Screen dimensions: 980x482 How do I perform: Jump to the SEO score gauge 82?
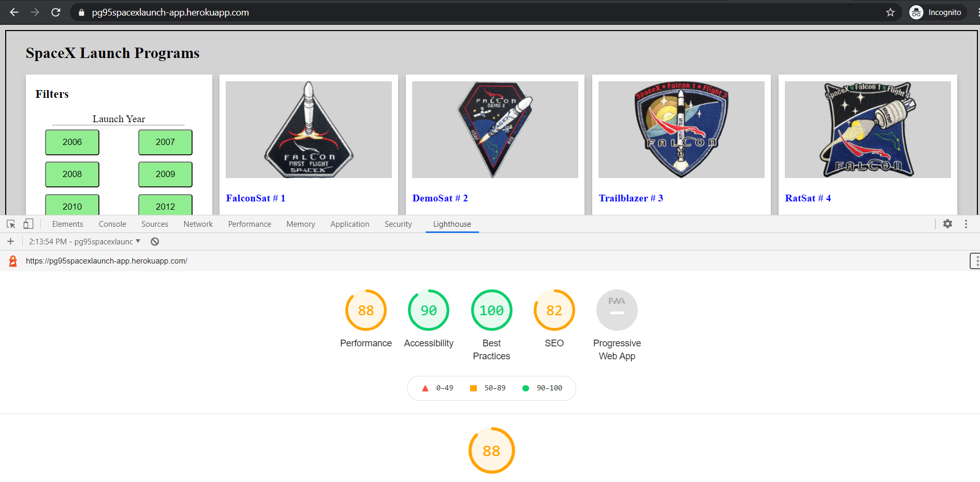click(x=554, y=310)
